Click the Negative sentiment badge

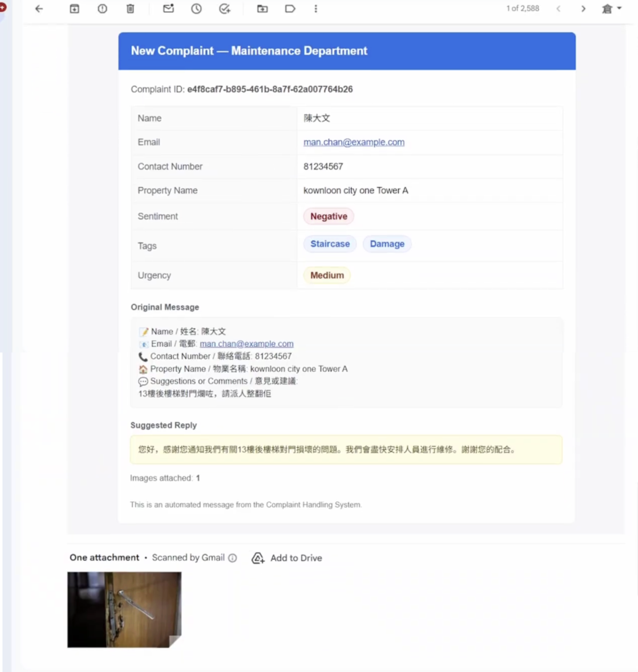tap(329, 216)
